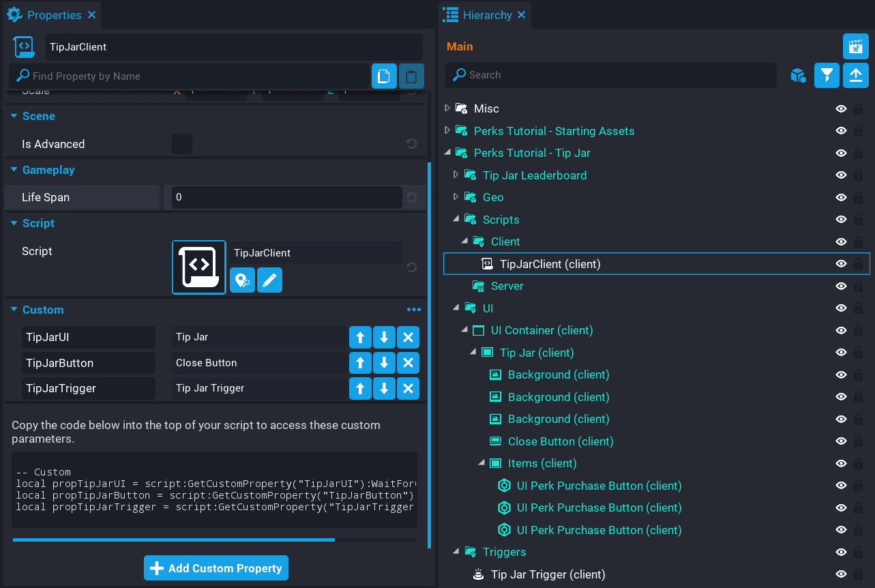This screenshot has width=875, height=588.
Task: Click the find script asset icon
Action: (242, 280)
